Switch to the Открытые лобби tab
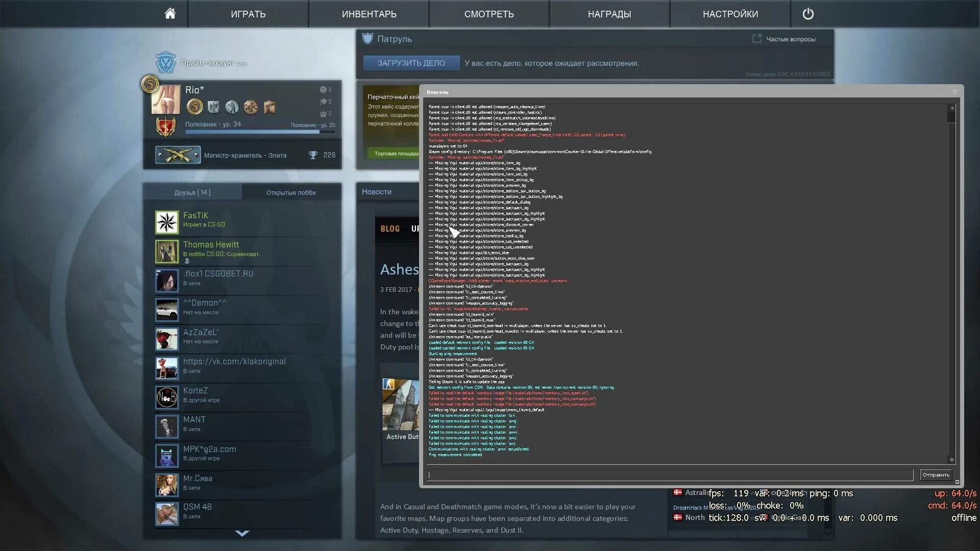This screenshot has width=980, height=551. point(292,192)
